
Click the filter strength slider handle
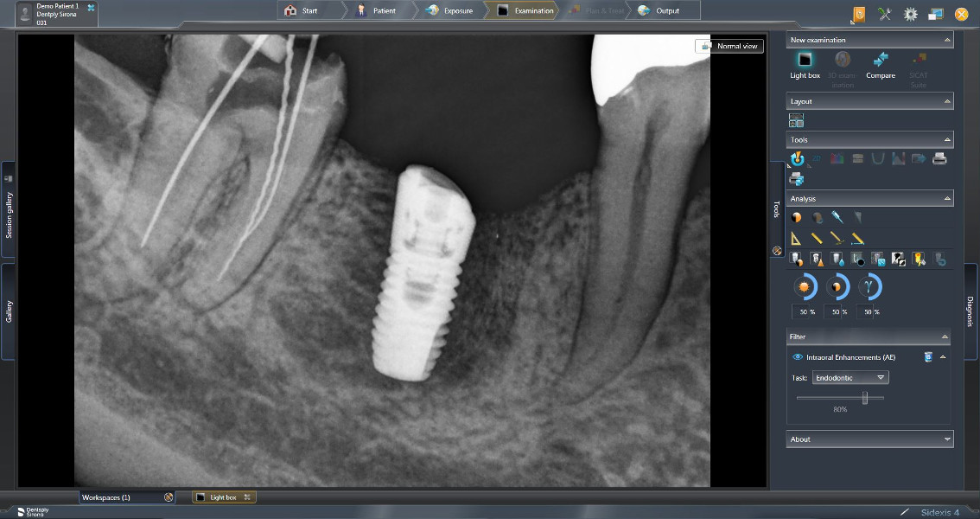point(864,398)
